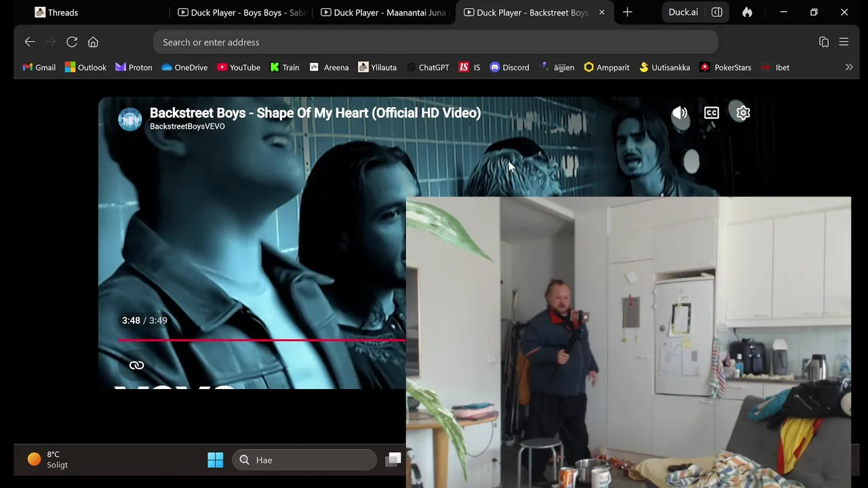
Task: Open the Duck.ai button
Action: pyautogui.click(x=683, y=12)
